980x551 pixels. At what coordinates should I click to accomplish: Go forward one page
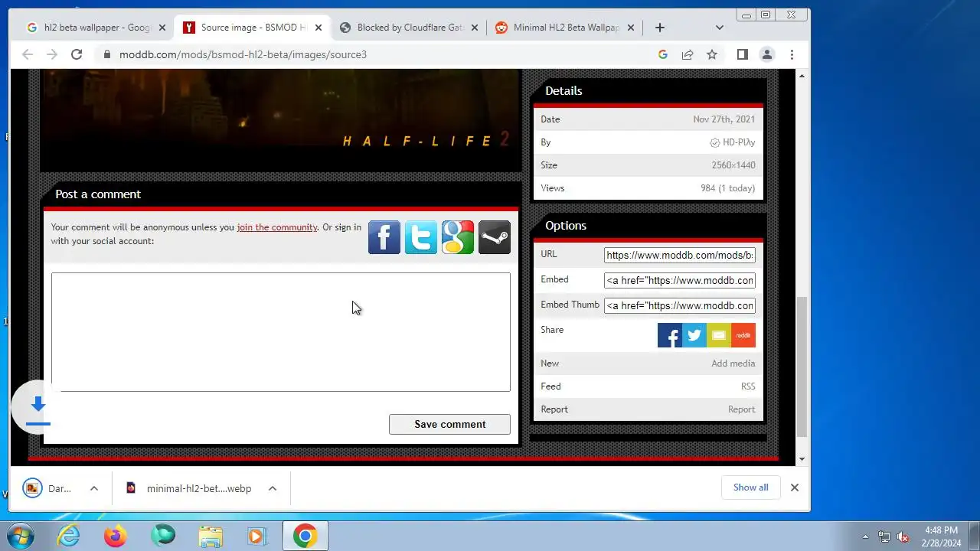tap(52, 54)
